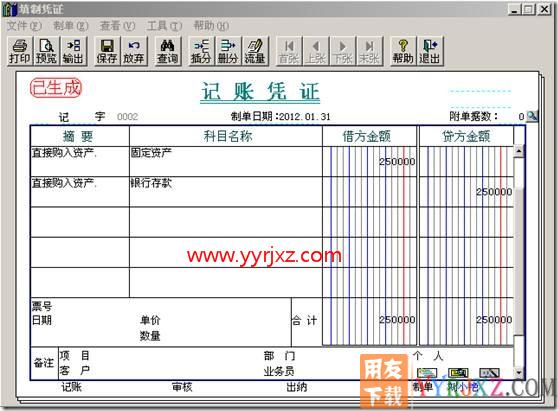Click the 合计 credit total 250000
The height and width of the screenshot is (411, 558).
(x=494, y=320)
